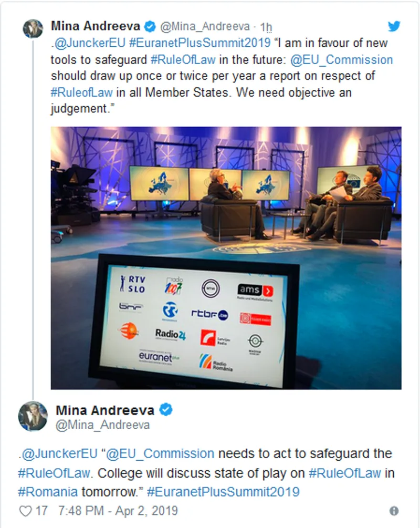Click small avatar beside the top tweet
The width and height of the screenshot is (420, 528).
33,28
